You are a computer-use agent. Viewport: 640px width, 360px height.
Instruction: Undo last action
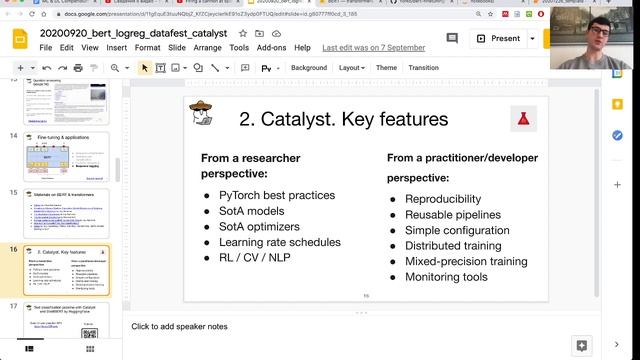coord(47,68)
